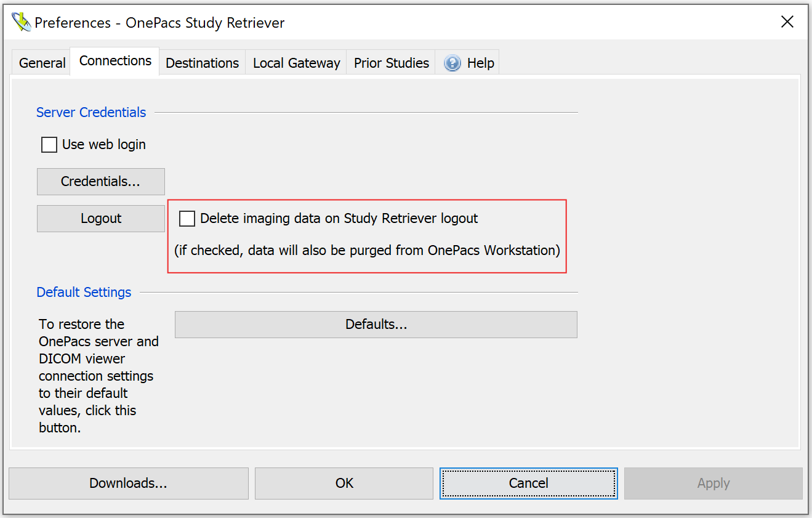The width and height of the screenshot is (812, 518).
Task: Click the Server Credentials section heading
Action: [x=91, y=113]
